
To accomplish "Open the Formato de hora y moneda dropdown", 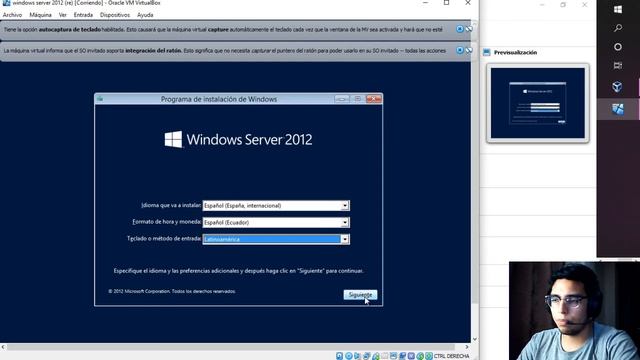I will 345,222.
